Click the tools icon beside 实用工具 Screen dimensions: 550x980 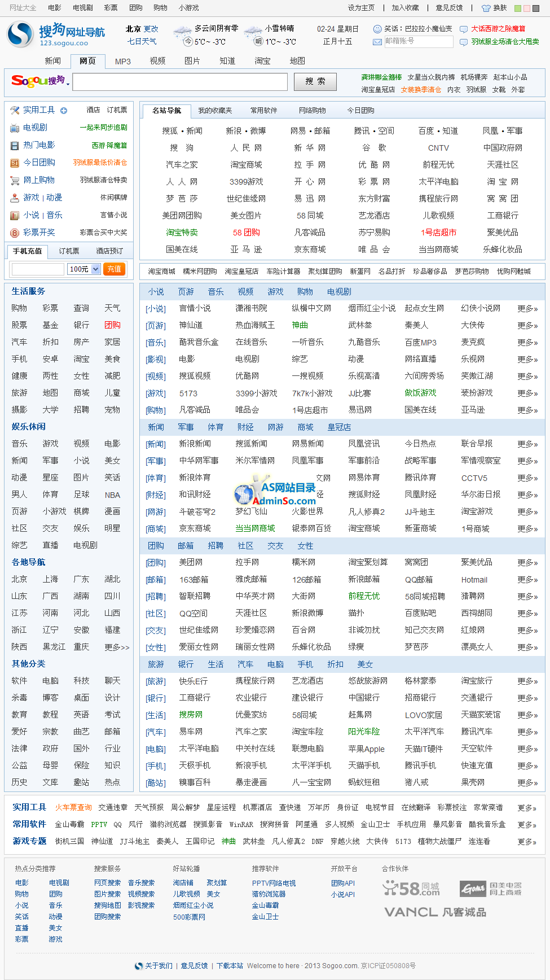coord(15,110)
